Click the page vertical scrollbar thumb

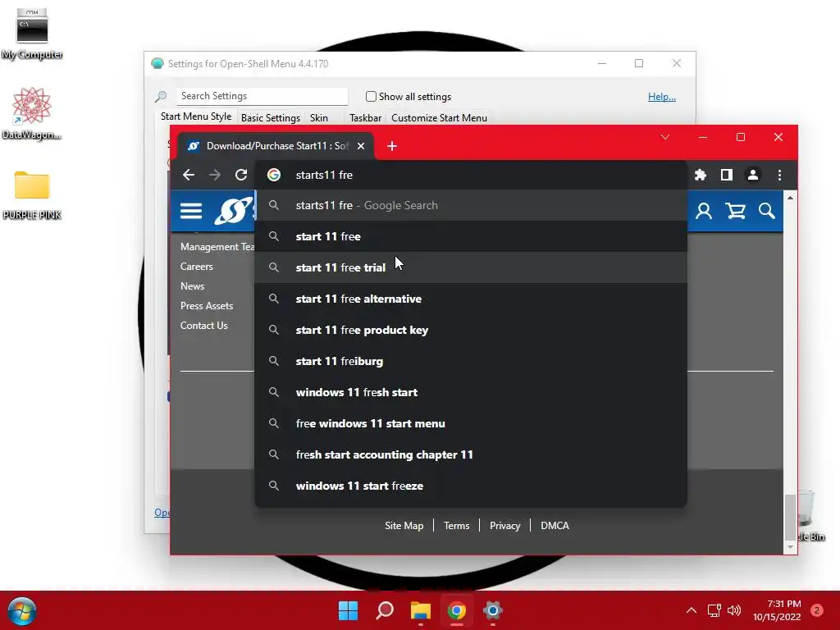pos(790,518)
